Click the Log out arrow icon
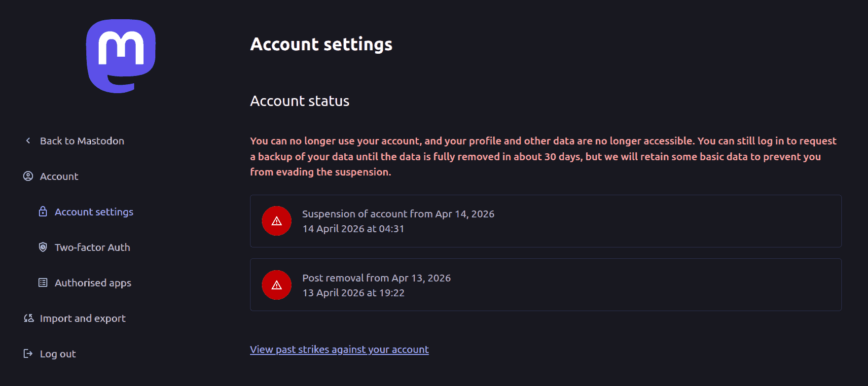 (x=28, y=354)
